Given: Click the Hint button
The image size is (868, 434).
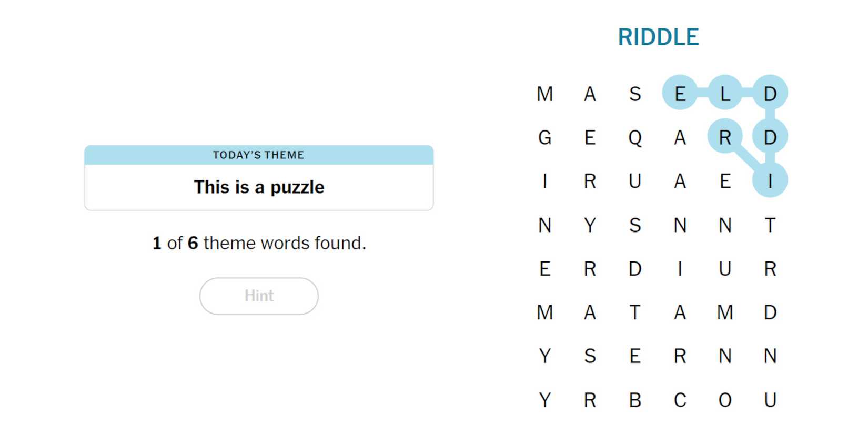Looking at the screenshot, I should tap(259, 296).
